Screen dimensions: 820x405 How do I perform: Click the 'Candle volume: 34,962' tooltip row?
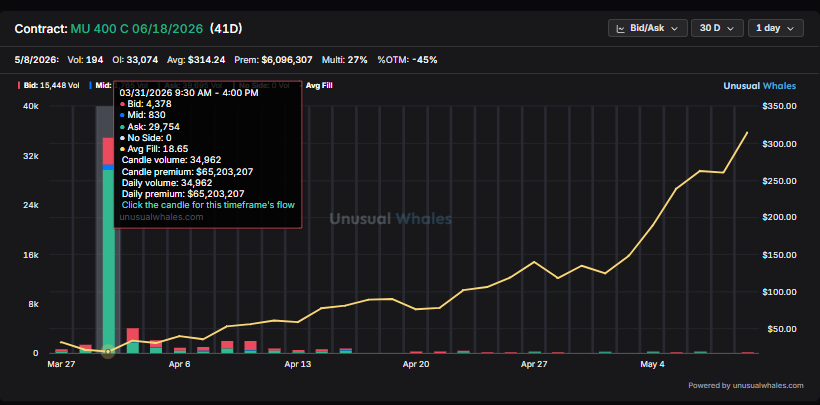click(172, 160)
